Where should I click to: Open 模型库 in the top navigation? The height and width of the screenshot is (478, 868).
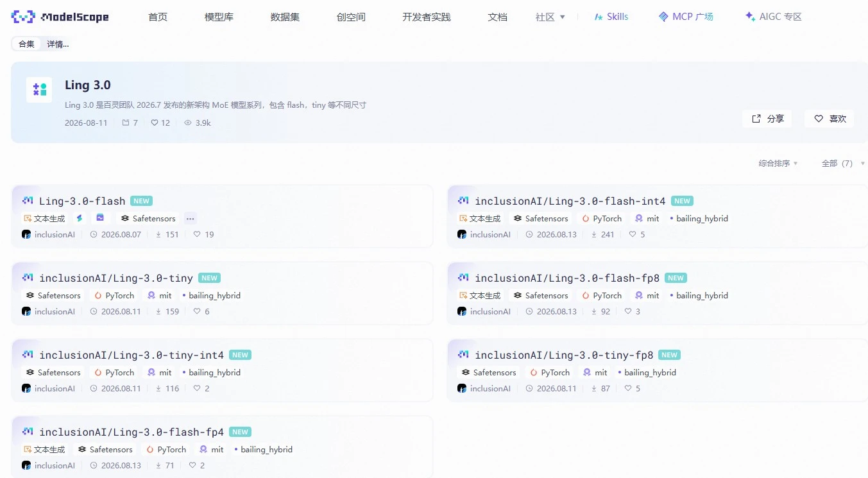tap(219, 17)
